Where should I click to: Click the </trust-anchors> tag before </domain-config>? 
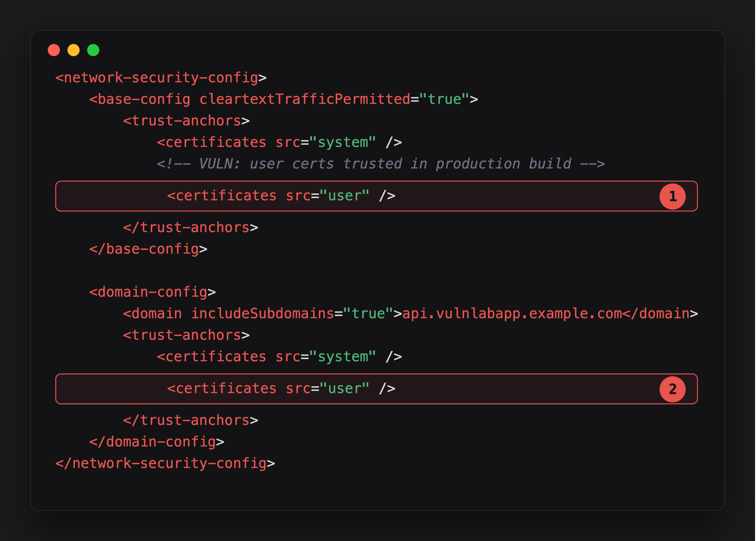click(191, 421)
